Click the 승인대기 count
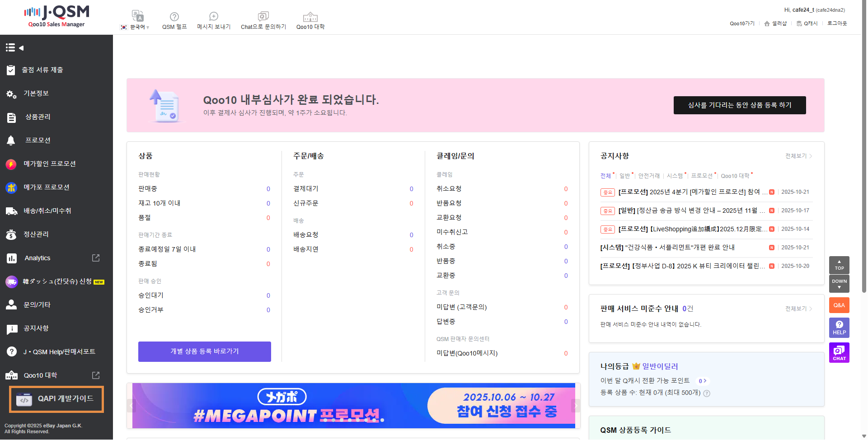 pos(268,295)
